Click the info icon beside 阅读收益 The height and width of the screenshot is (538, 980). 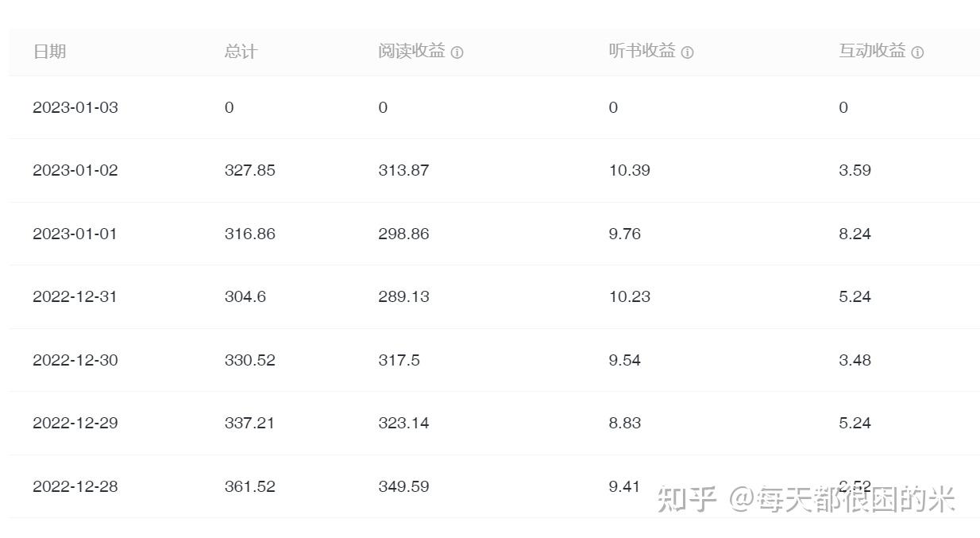point(457,52)
